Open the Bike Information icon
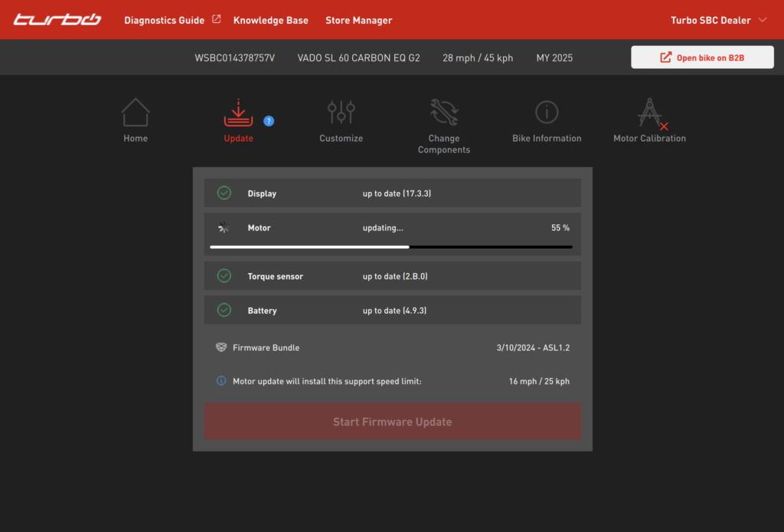The image size is (784, 532). pos(547,113)
